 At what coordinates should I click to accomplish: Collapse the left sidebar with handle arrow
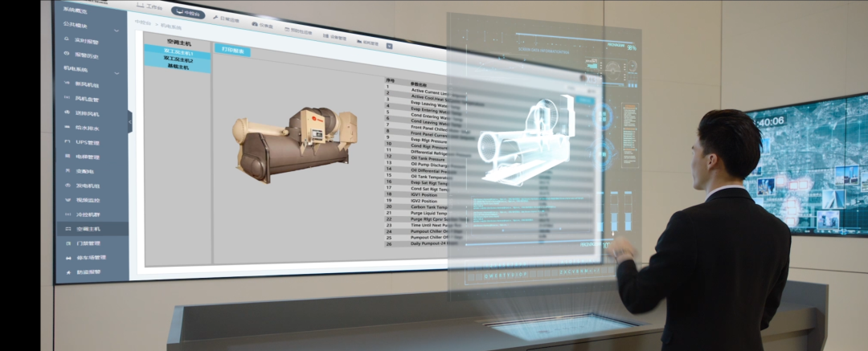(x=130, y=120)
